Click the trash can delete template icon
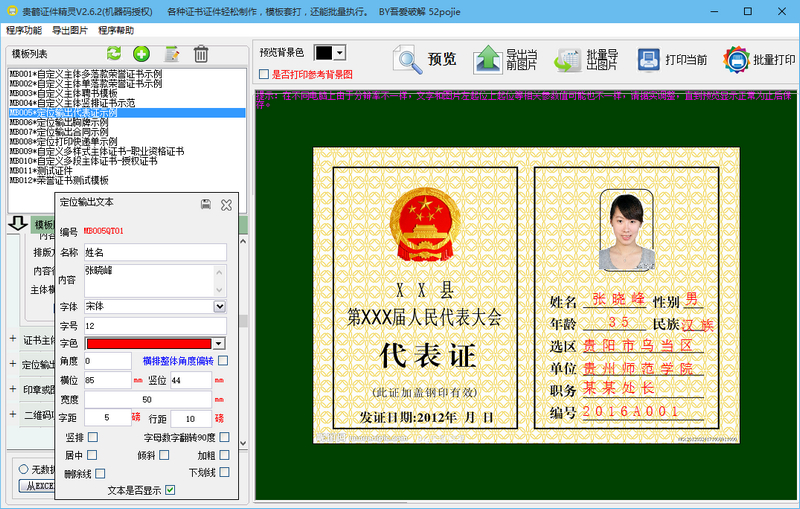The image size is (800, 509). point(201,54)
